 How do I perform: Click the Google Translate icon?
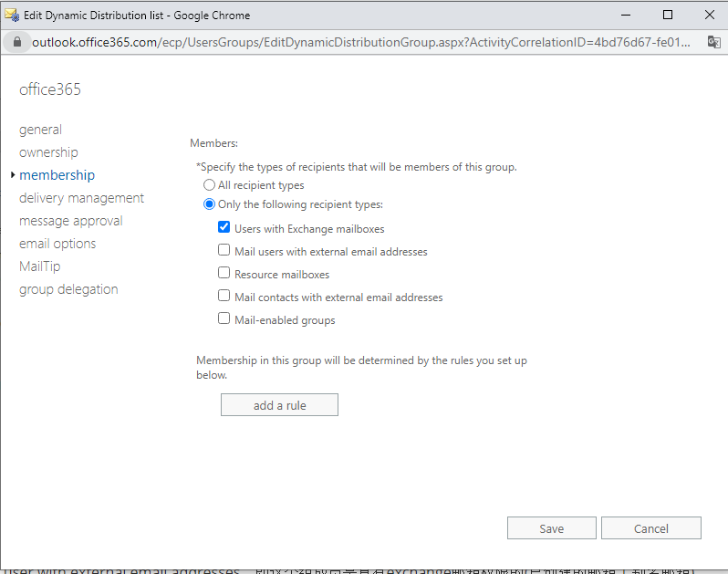click(x=712, y=42)
